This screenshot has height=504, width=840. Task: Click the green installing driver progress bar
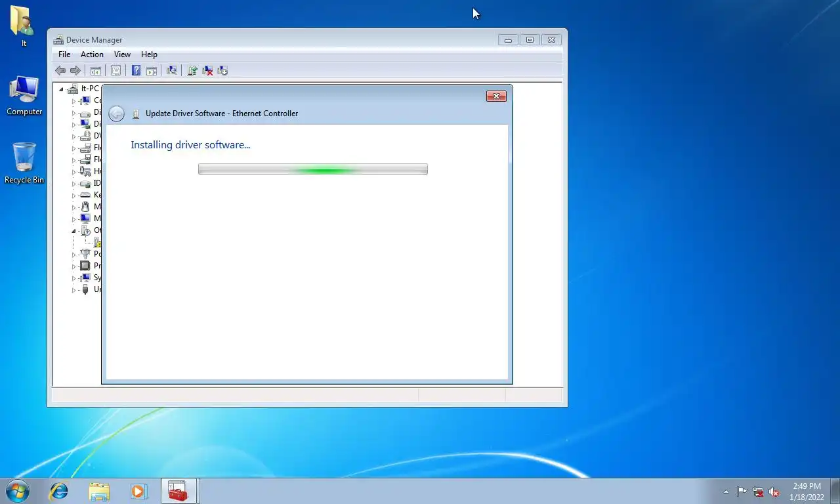[x=312, y=169]
